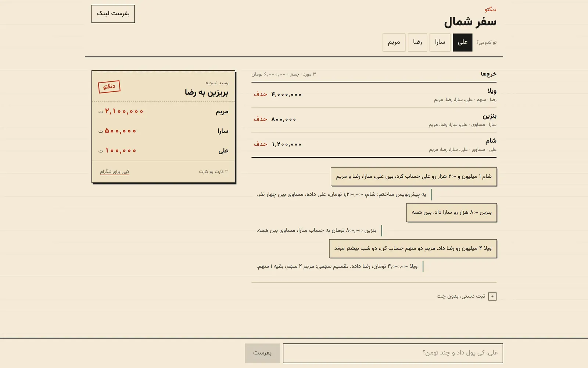The height and width of the screenshot is (368, 588).
Task: Click chat message about شام ۱ میلیون و ۲۰۰
Action: (414, 177)
